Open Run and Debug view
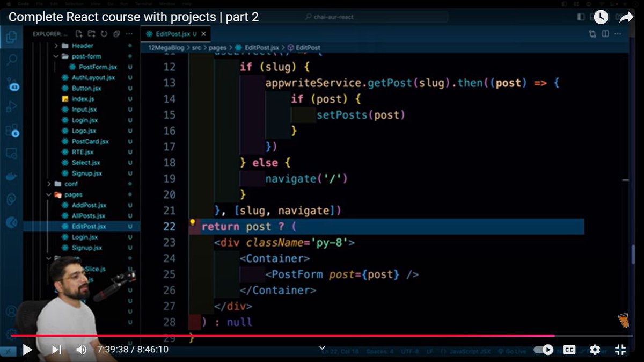Viewport: 644px width, 362px height. coord(11,107)
